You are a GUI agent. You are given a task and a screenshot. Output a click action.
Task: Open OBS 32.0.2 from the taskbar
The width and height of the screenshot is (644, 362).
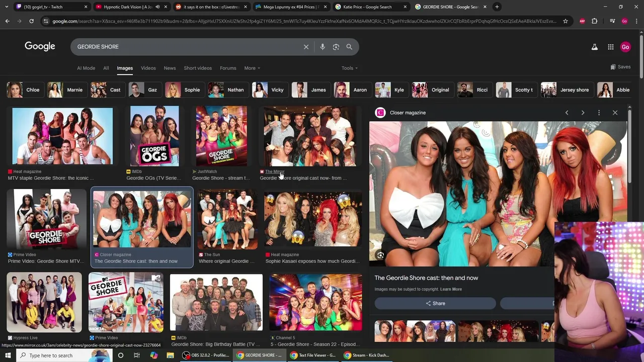(x=206, y=355)
